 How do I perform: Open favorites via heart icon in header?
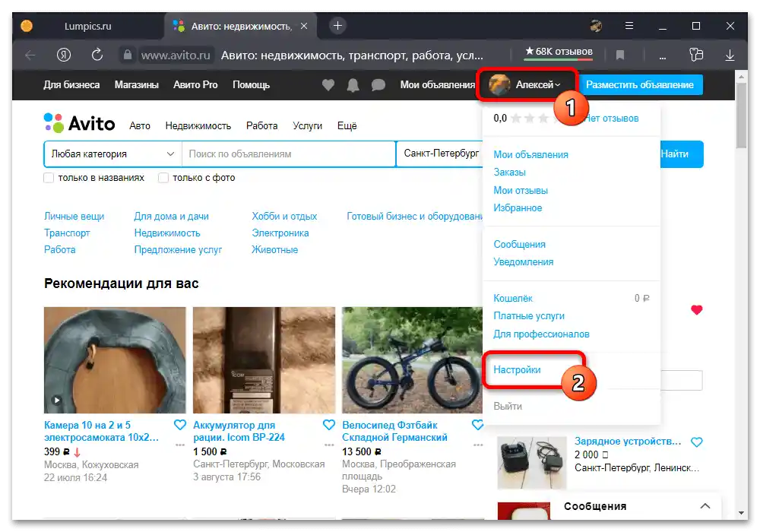[328, 85]
